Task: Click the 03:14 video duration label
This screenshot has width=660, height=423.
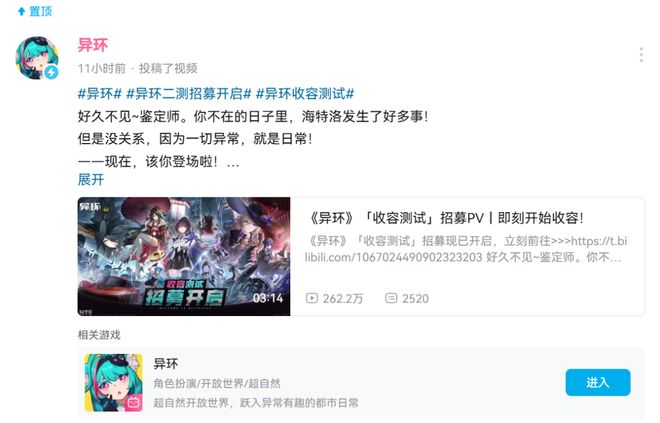Action: click(x=268, y=298)
